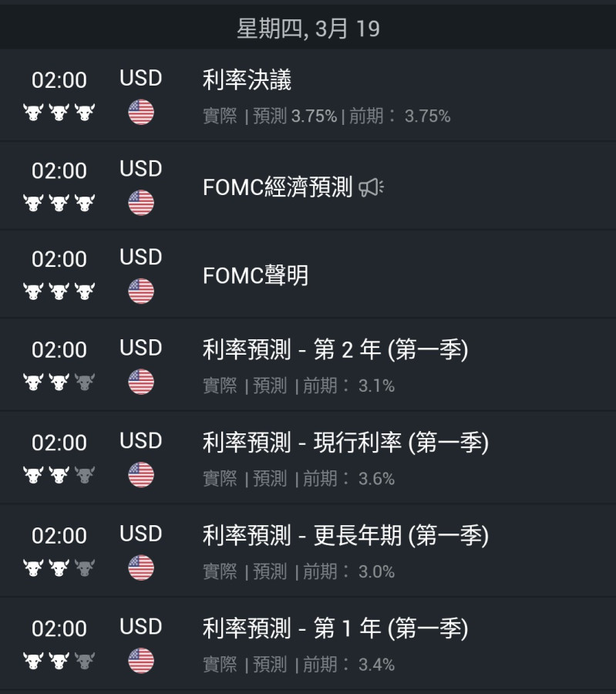Click the 前期 3.0% value for 更長年期
This screenshot has width=616, height=694.
point(376,572)
